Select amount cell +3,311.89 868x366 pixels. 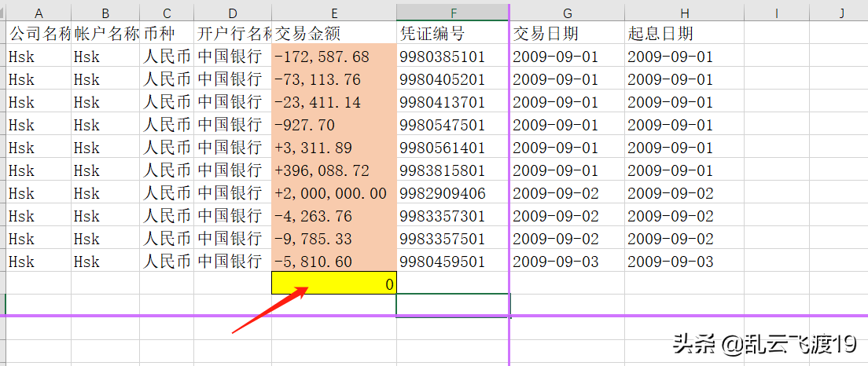pyautogui.click(x=334, y=148)
